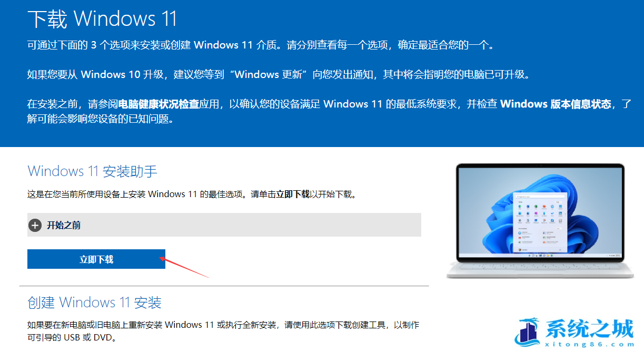
Task: Click the paragraph mentioning USB 或 DVD
Action: click(x=223, y=331)
